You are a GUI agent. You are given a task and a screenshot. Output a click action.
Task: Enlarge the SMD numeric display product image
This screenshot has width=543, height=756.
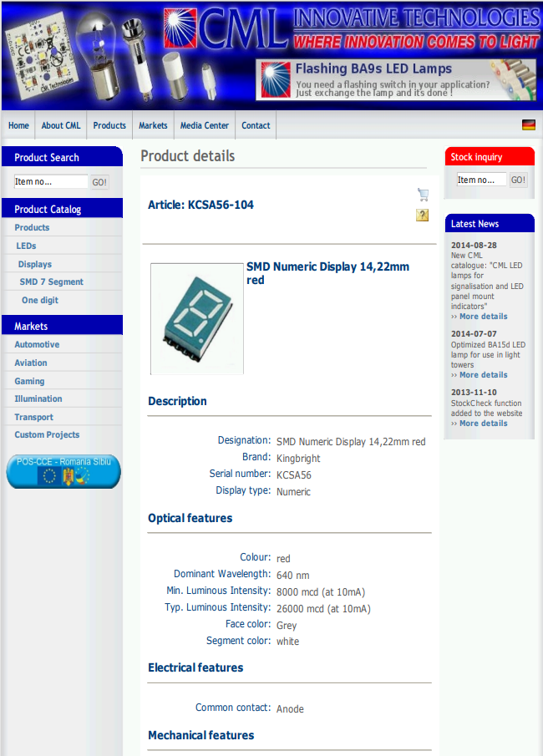point(197,319)
